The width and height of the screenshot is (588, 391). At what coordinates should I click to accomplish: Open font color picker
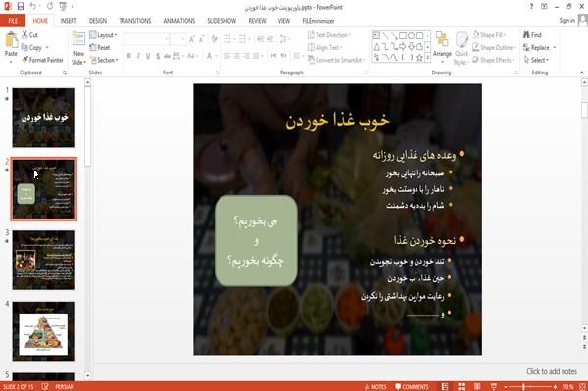212,56
